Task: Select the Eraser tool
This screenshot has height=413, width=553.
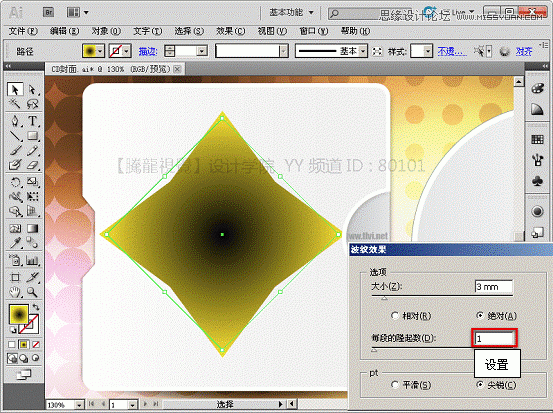Action: 32,165
